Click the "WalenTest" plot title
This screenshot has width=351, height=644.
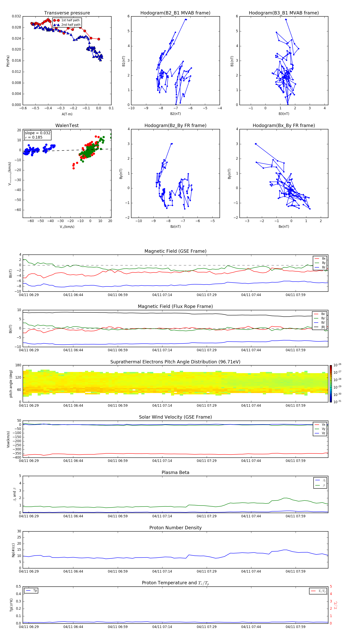click(x=67, y=125)
